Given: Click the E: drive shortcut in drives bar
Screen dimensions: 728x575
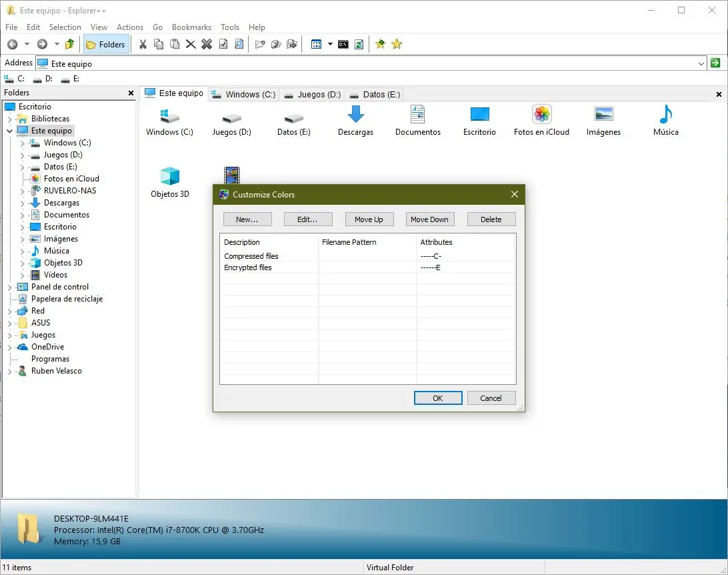Looking at the screenshot, I should coord(70,79).
